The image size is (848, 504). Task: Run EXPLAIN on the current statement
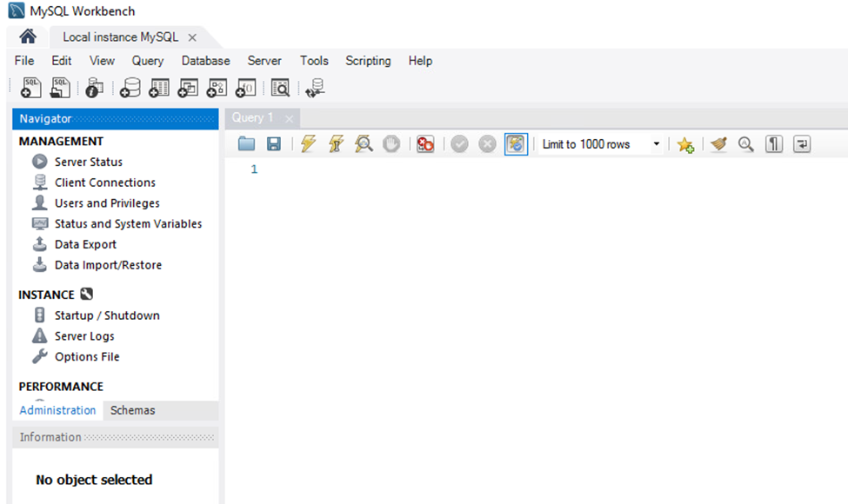tap(364, 143)
